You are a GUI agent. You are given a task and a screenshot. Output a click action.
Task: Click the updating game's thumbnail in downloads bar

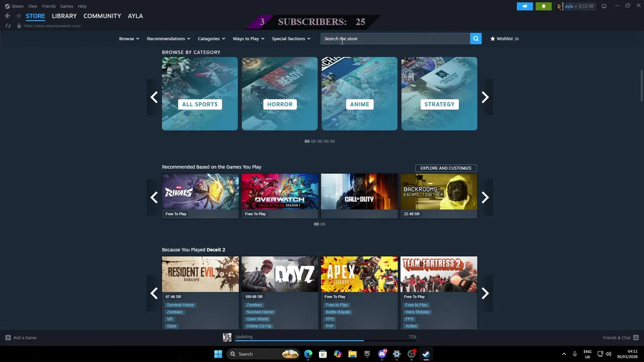click(227, 338)
